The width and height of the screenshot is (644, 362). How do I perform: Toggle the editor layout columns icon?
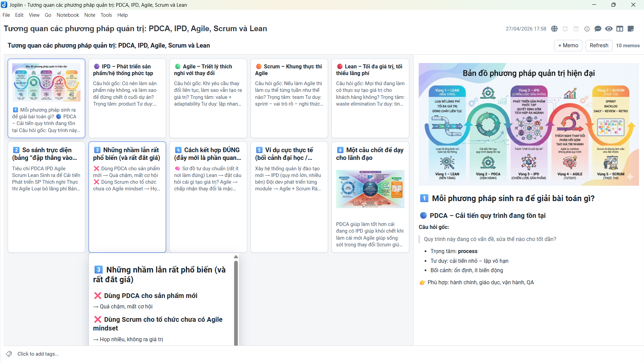tap(576, 29)
